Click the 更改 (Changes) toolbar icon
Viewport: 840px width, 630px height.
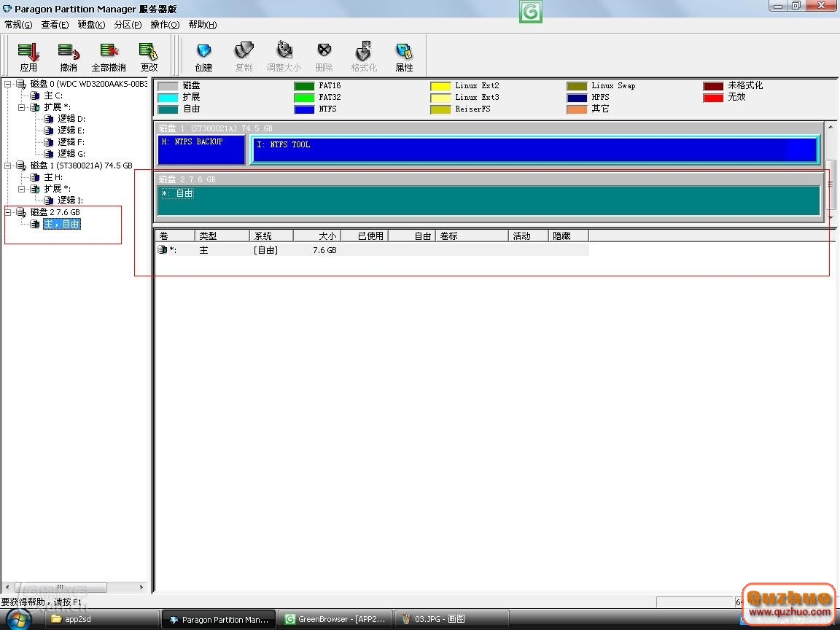tap(149, 56)
